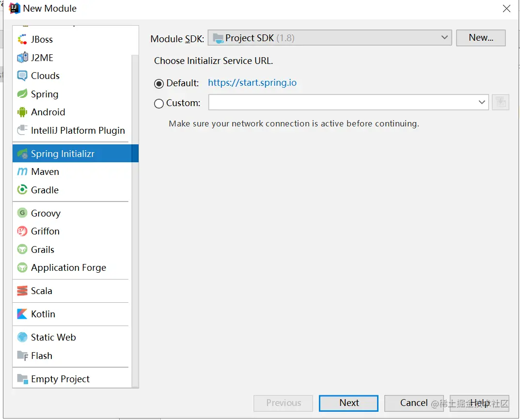The height and width of the screenshot is (420, 520).
Task: Select the Maven module type
Action: click(72, 171)
